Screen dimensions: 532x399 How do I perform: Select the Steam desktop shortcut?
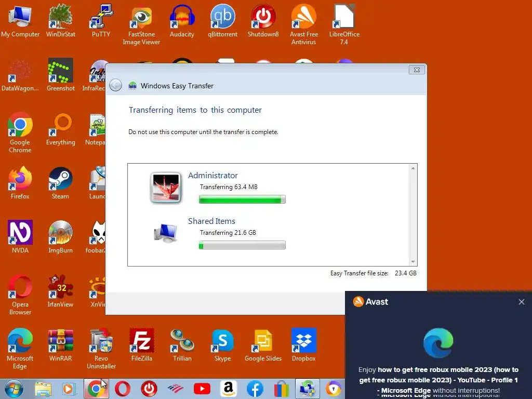(x=60, y=183)
